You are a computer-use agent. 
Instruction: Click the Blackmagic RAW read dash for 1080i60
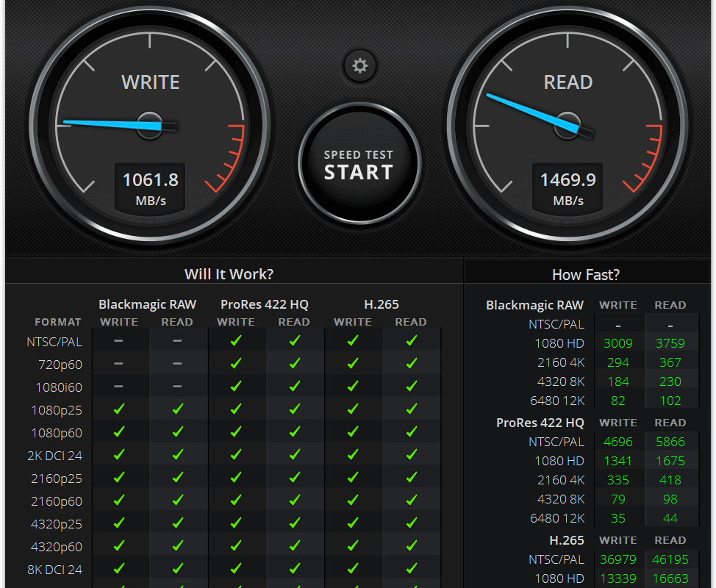pyautogui.click(x=177, y=387)
